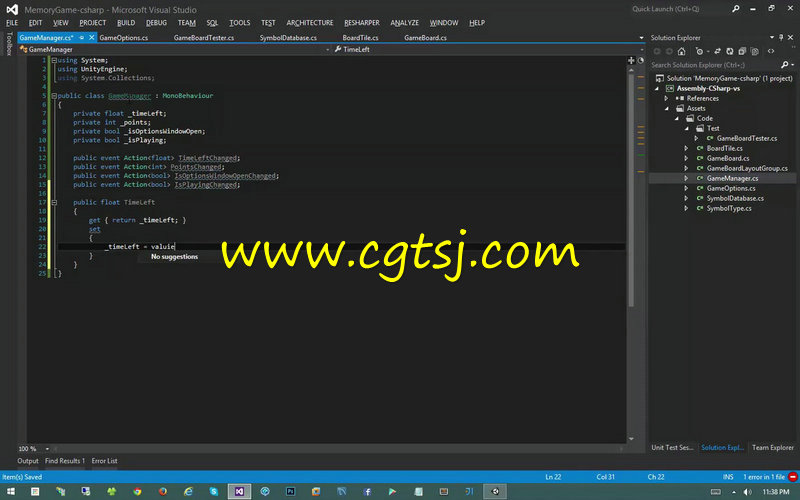This screenshot has width=800, height=500.
Task: Click the red error icon in status bar
Action: tap(792, 477)
